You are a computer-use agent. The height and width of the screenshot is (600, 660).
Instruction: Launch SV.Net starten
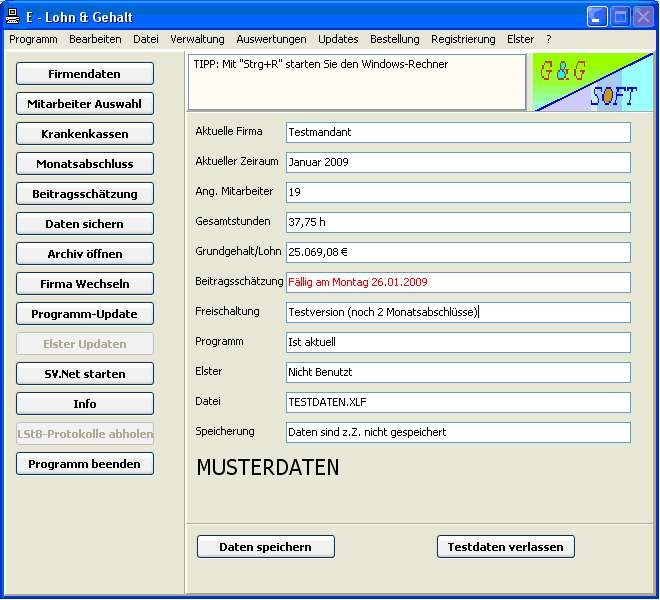click(x=85, y=374)
